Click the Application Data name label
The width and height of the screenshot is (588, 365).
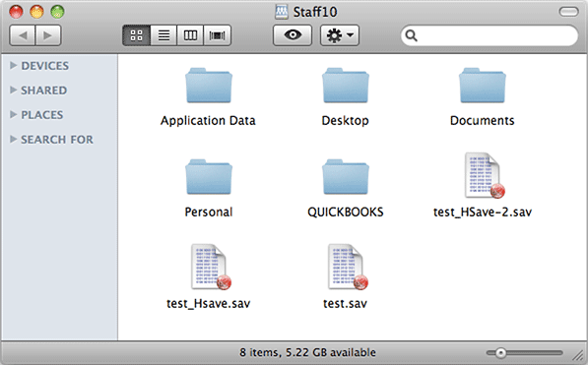pos(208,121)
